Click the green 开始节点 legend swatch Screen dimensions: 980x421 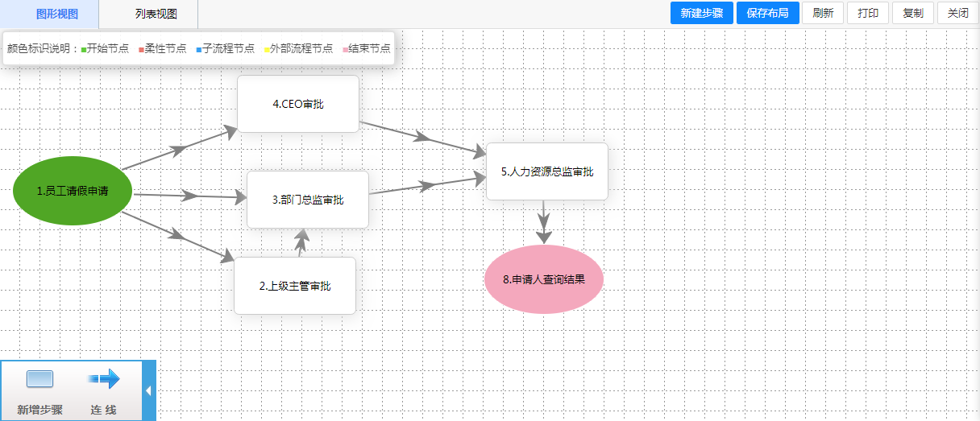point(84,49)
